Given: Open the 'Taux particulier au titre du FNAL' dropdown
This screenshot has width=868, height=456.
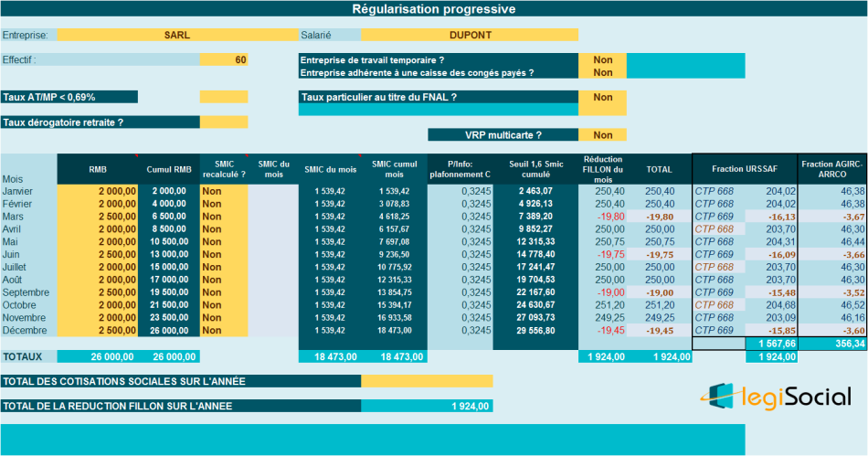Looking at the screenshot, I should coord(602,97).
